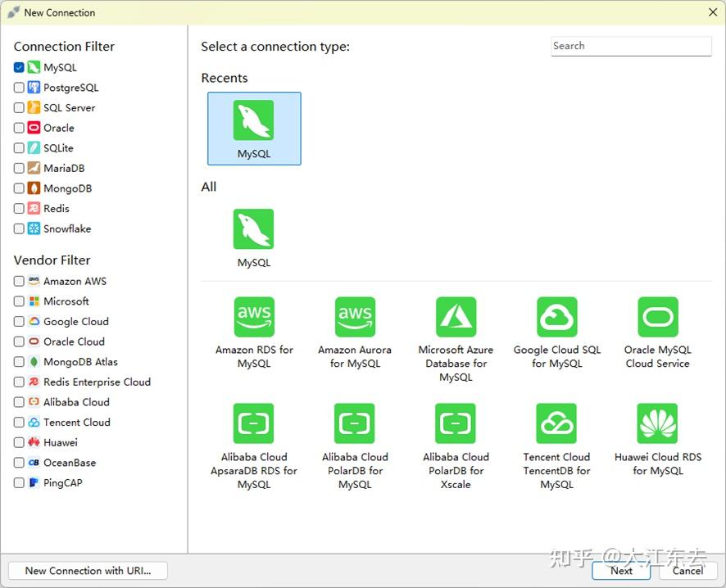This screenshot has height=588, width=726.
Task: Enable the Huawei vendor filter checkbox
Action: [x=19, y=442]
